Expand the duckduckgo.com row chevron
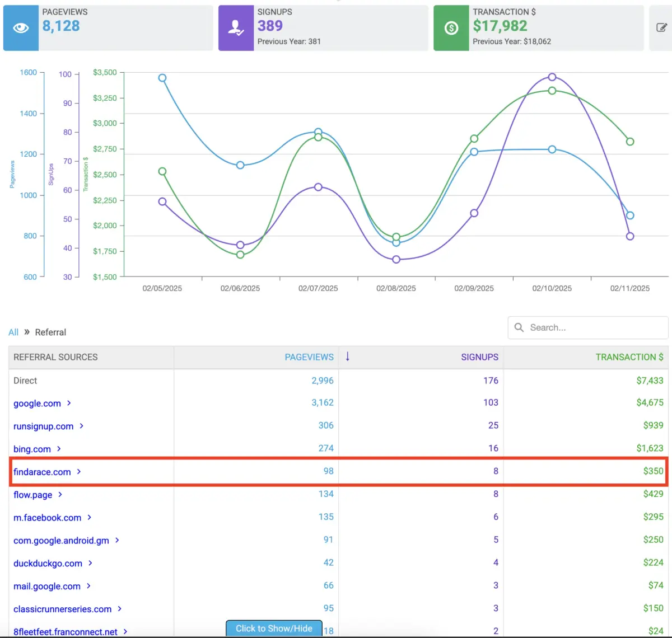Screen dimensions: 672x638 [x=90, y=563]
